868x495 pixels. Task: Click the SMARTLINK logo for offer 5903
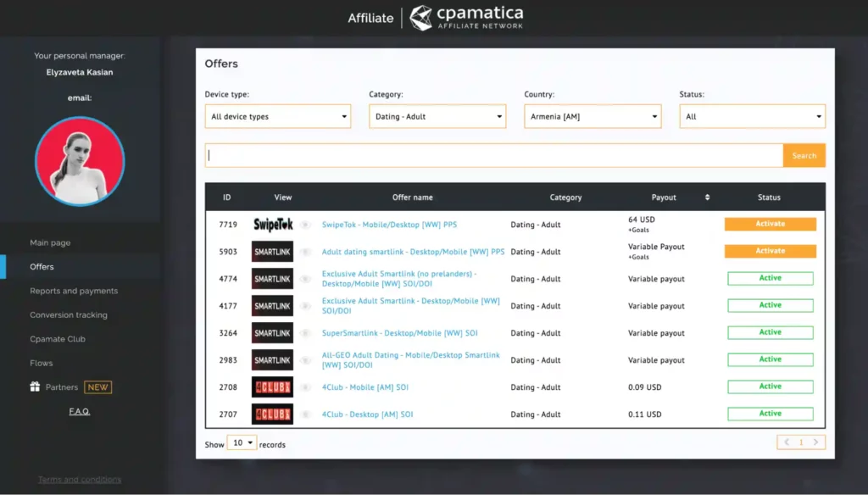pyautogui.click(x=271, y=252)
